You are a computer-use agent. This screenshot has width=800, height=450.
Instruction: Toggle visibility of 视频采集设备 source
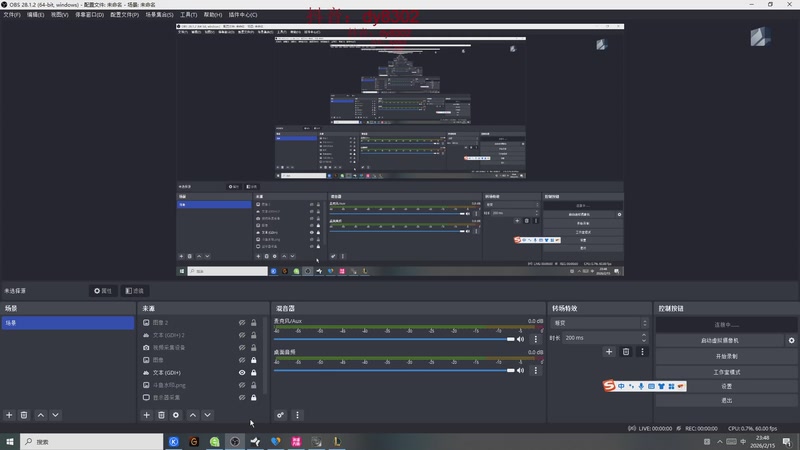[242, 347]
